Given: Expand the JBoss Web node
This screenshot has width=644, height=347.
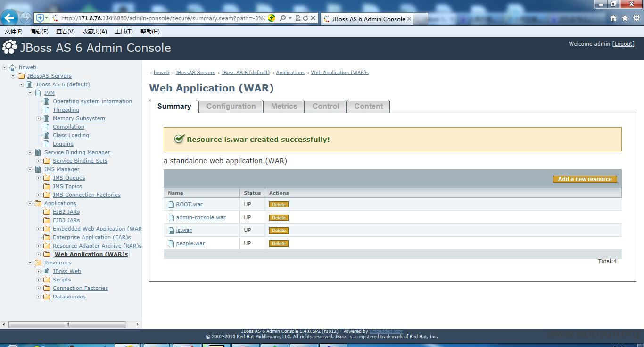Looking at the screenshot, I should pos(39,271).
